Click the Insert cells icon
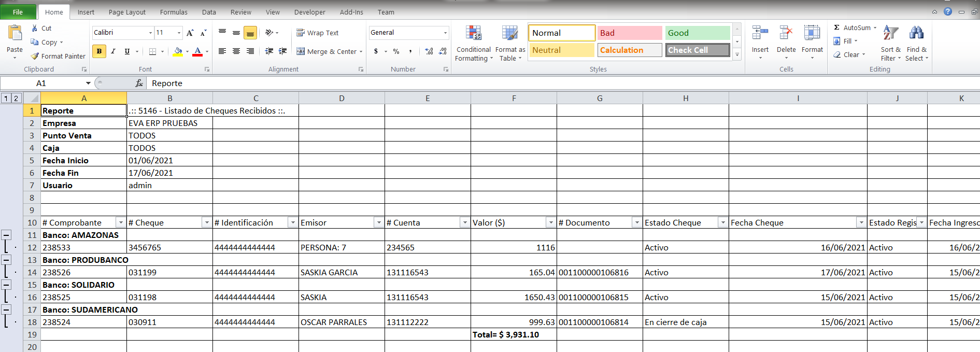This screenshot has height=352, width=980. pos(760,33)
